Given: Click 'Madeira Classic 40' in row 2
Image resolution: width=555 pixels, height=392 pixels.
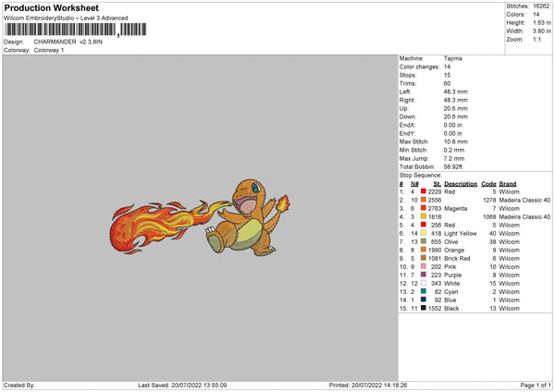Looking at the screenshot, I should (524, 200).
